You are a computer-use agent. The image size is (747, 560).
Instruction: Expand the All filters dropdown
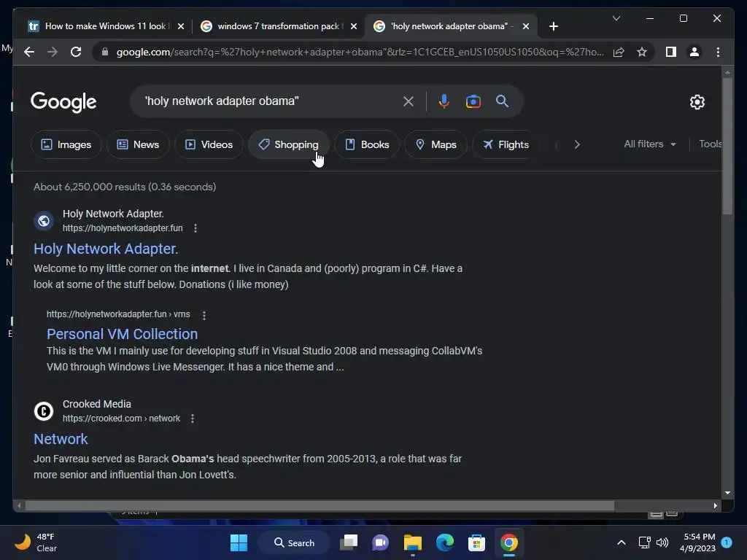(650, 144)
